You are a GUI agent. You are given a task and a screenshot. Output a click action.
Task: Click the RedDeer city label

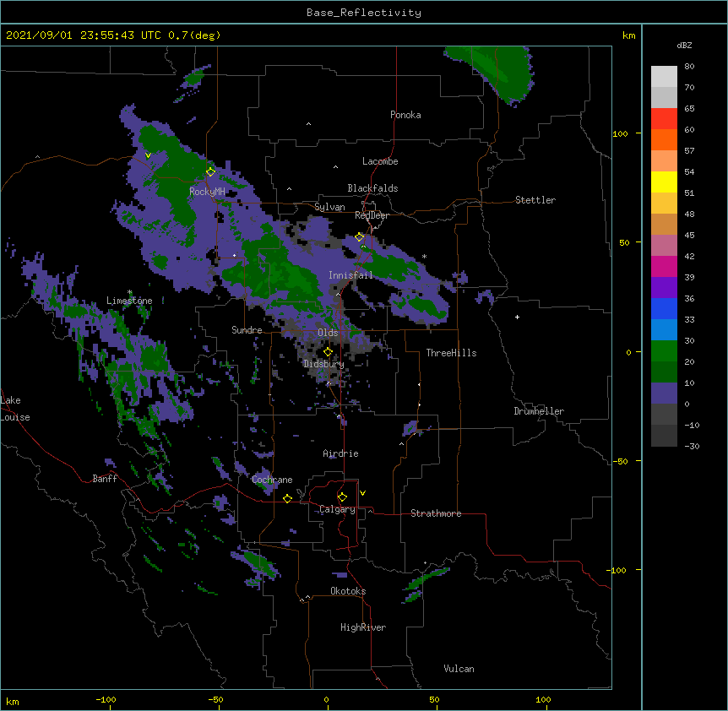click(x=372, y=215)
